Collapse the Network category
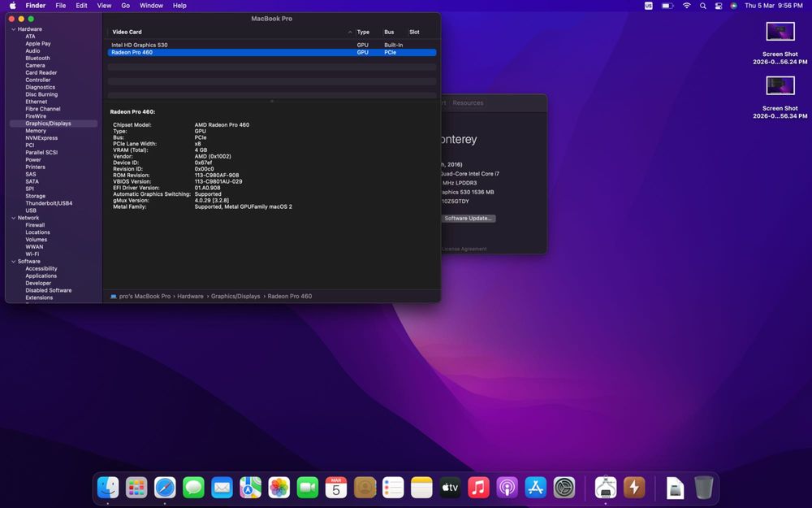The height and width of the screenshot is (508, 812). [13, 218]
